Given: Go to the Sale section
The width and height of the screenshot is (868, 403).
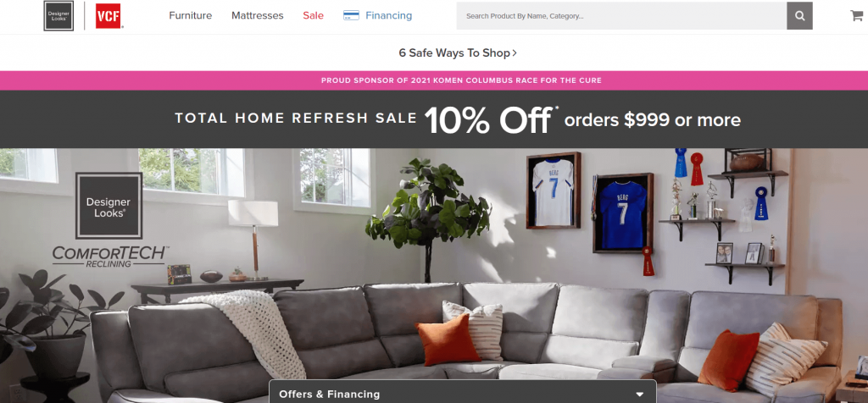Looking at the screenshot, I should pos(314,15).
